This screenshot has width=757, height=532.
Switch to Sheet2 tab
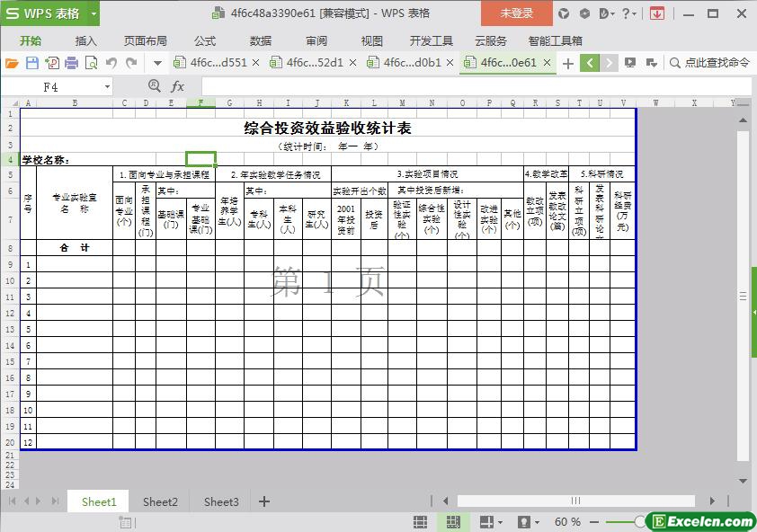point(160,501)
